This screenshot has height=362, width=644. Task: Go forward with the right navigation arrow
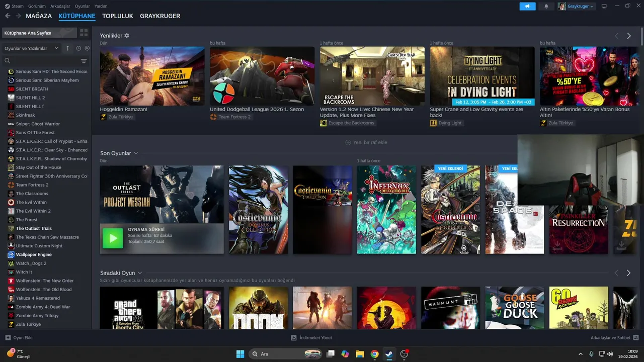pos(18,16)
